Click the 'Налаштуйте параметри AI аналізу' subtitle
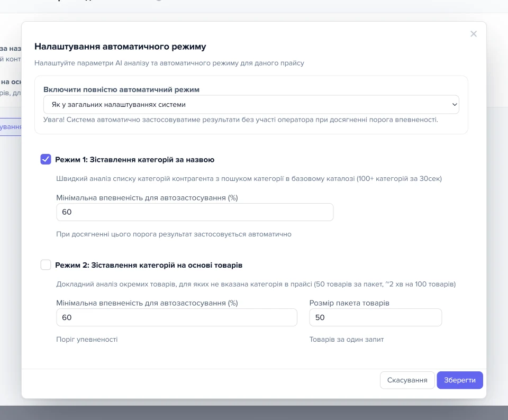The width and height of the screenshot is (508, 420). point(169,63)
